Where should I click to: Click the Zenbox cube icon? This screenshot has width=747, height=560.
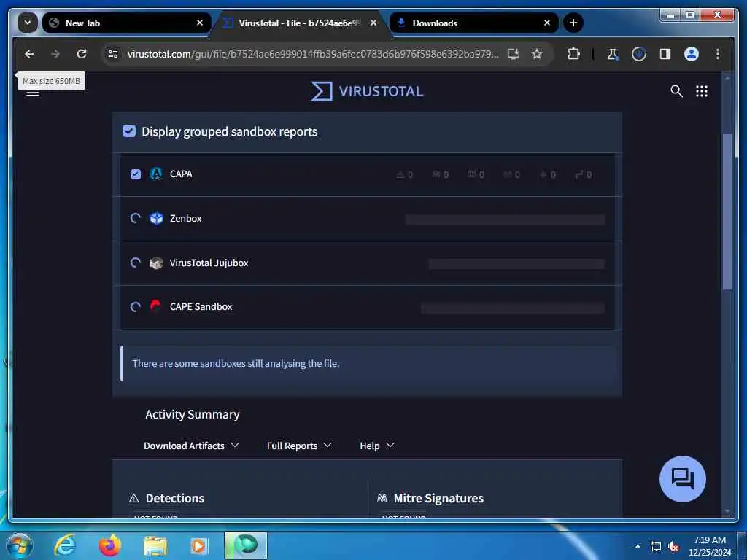click(156, 218)
